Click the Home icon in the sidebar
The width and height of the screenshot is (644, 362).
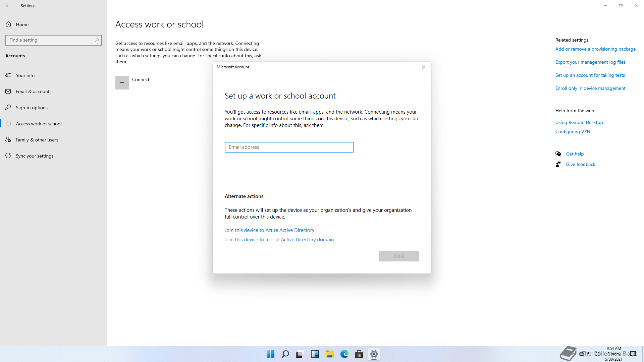click(8, 24)
